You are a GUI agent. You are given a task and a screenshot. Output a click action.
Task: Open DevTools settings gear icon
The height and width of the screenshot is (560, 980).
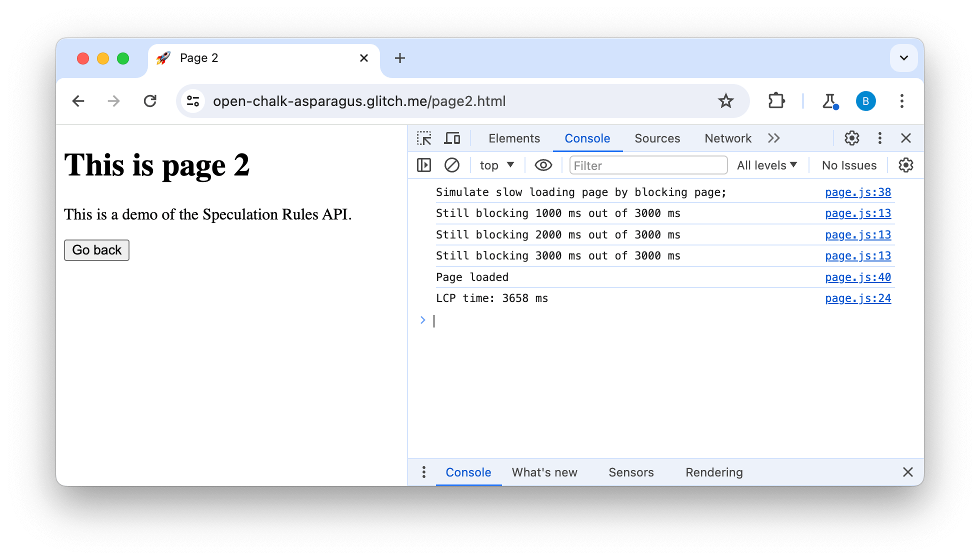tap(852, 138)
